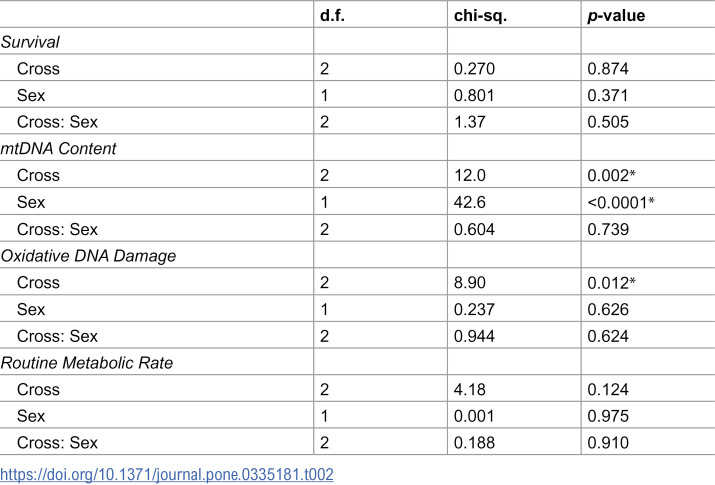Click the <0.0001* p-value cell

tap(621, 202)
